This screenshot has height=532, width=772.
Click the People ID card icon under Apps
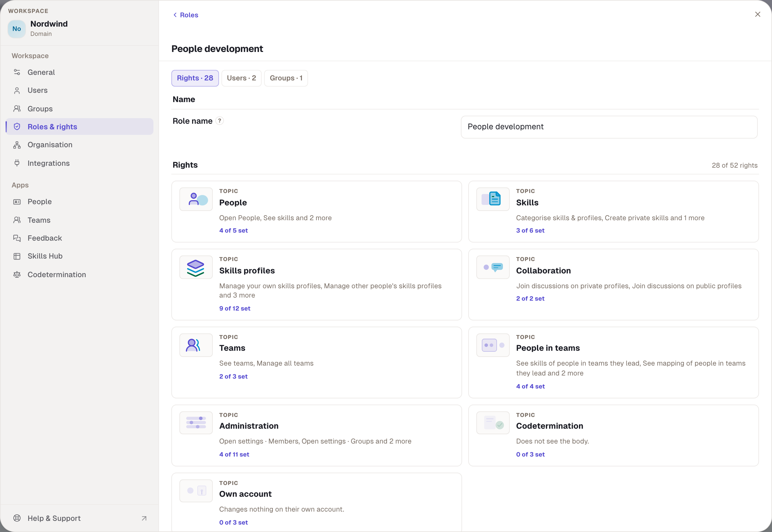pos(17,202)
